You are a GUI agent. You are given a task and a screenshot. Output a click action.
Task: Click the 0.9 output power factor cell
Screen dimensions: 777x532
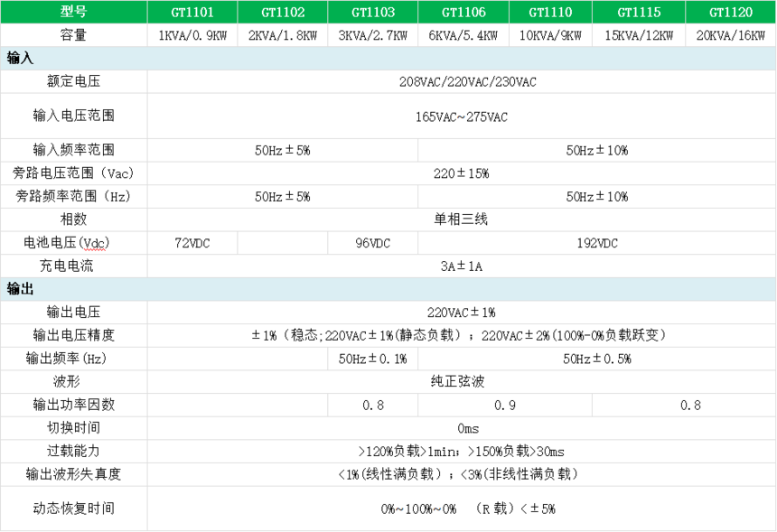click(505, 405)
